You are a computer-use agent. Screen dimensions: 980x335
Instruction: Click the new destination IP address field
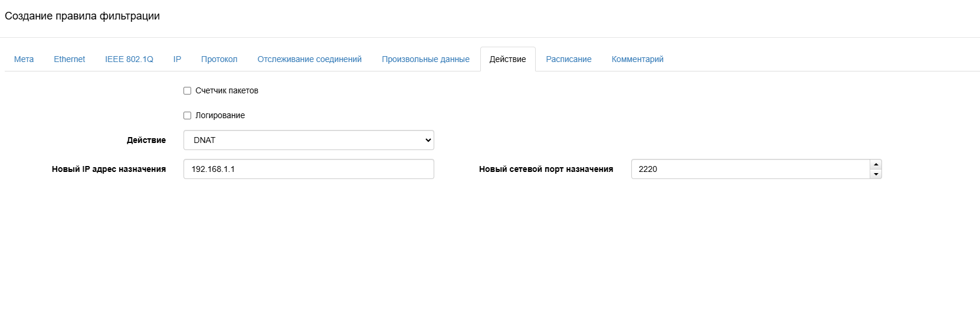(x=309, y=169)
